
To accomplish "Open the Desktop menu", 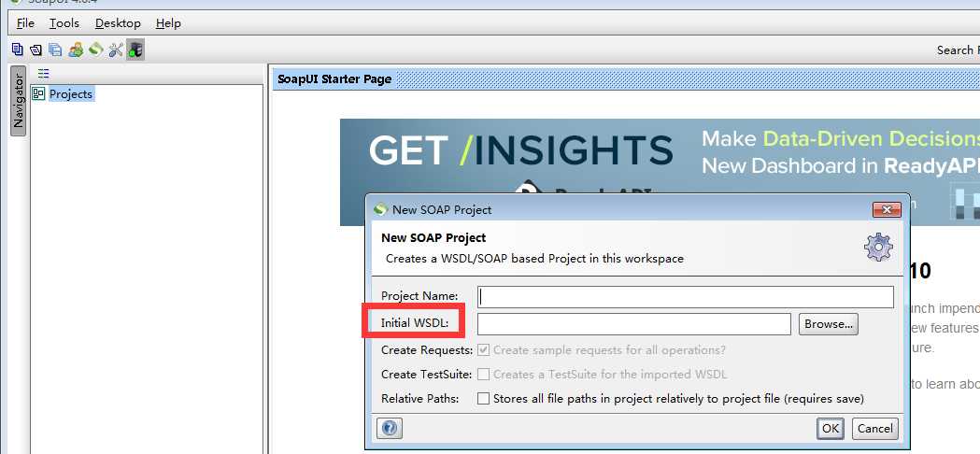I will coord(118,23).
